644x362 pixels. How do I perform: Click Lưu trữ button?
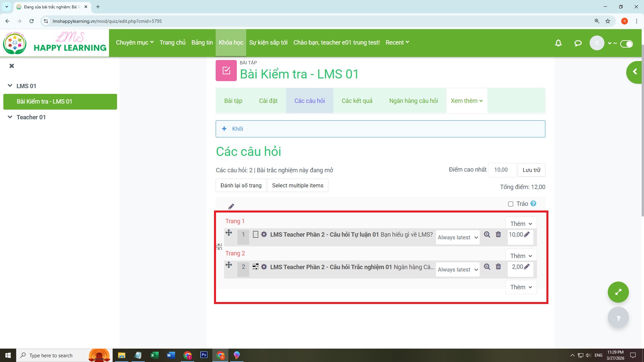(531, 170)
